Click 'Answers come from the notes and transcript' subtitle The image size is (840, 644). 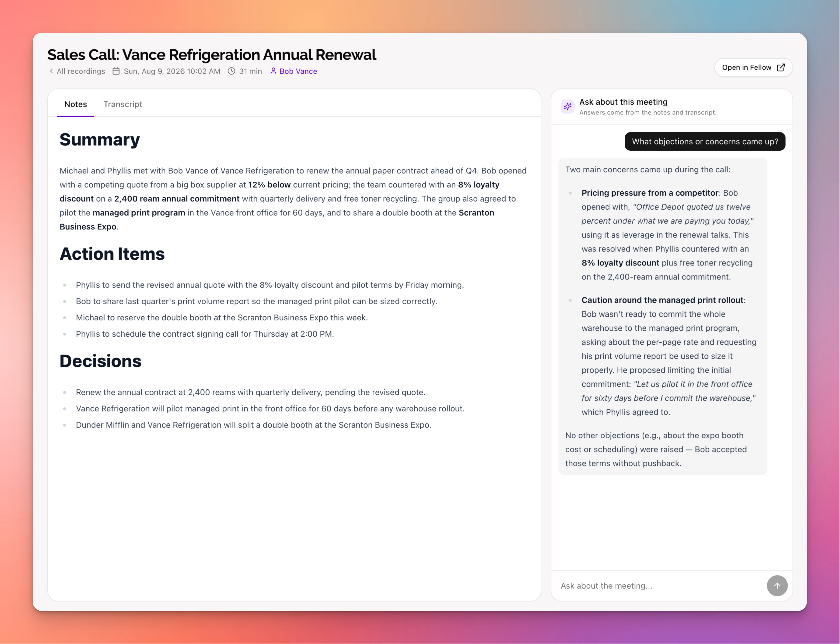pyautogui.click(x=648, y=112)
